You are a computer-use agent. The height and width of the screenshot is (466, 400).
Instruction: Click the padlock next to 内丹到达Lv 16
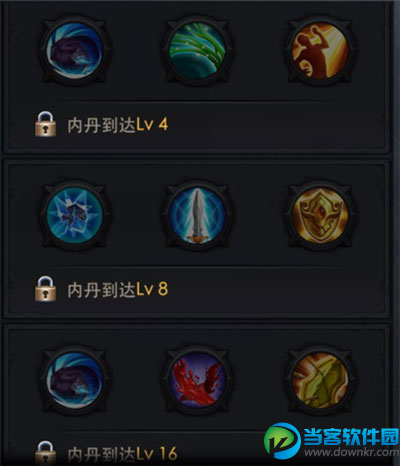coord(46,453)
